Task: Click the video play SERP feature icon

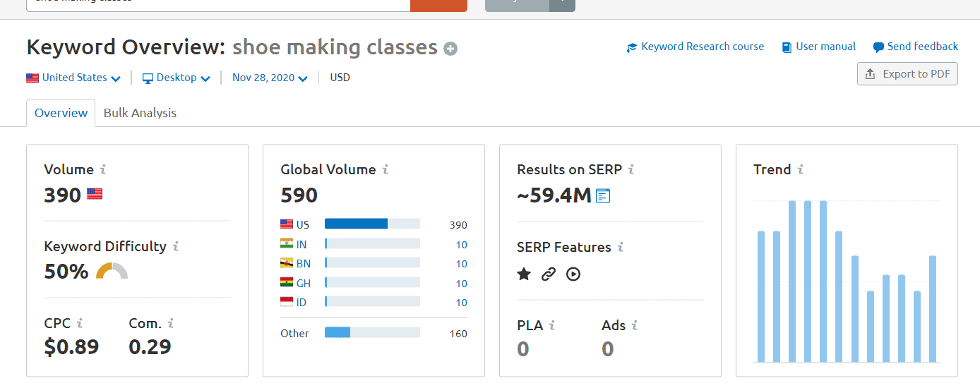Action: 573,274
